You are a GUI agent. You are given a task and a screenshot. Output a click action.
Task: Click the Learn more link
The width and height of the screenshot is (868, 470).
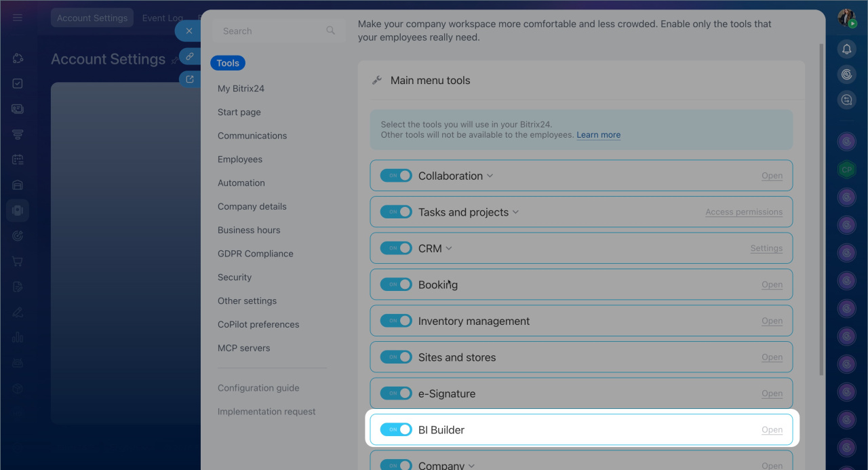[x=598, y=135]
